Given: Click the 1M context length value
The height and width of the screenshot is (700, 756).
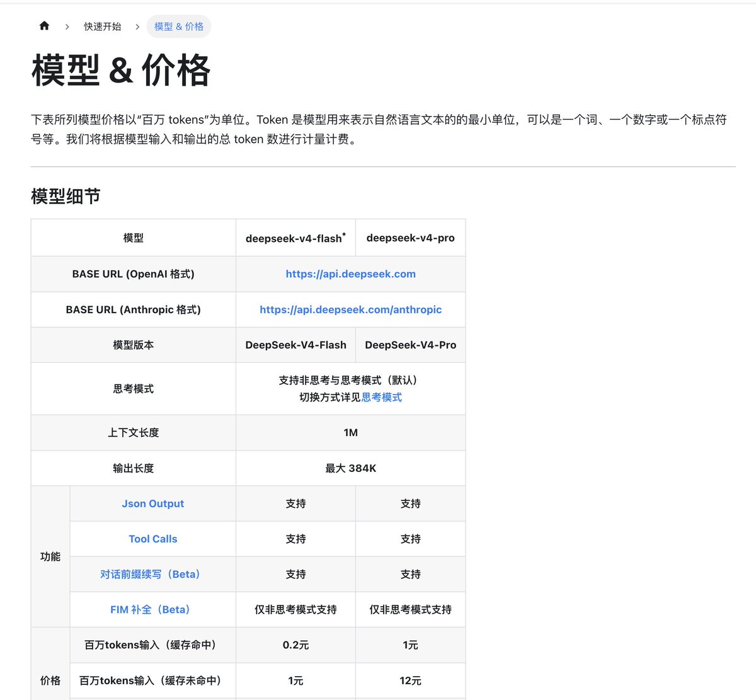Looking at the screenshot, I should pyautogui.click(x=350, y=432).
